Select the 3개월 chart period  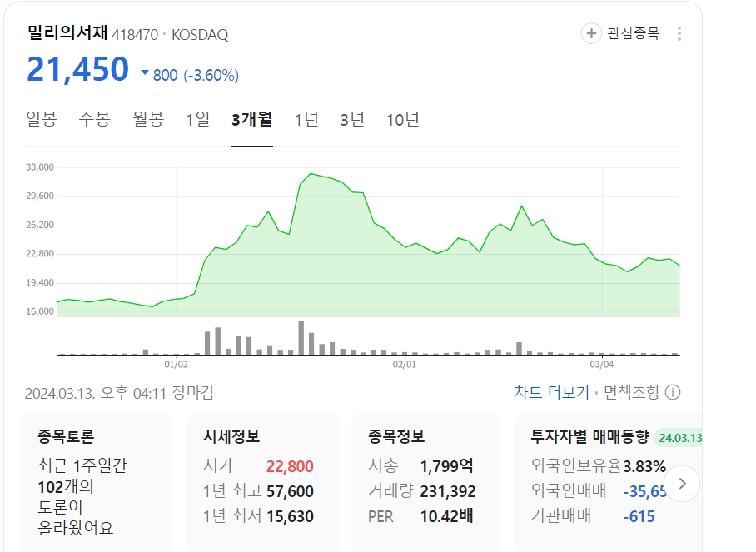tap(251, 120)
